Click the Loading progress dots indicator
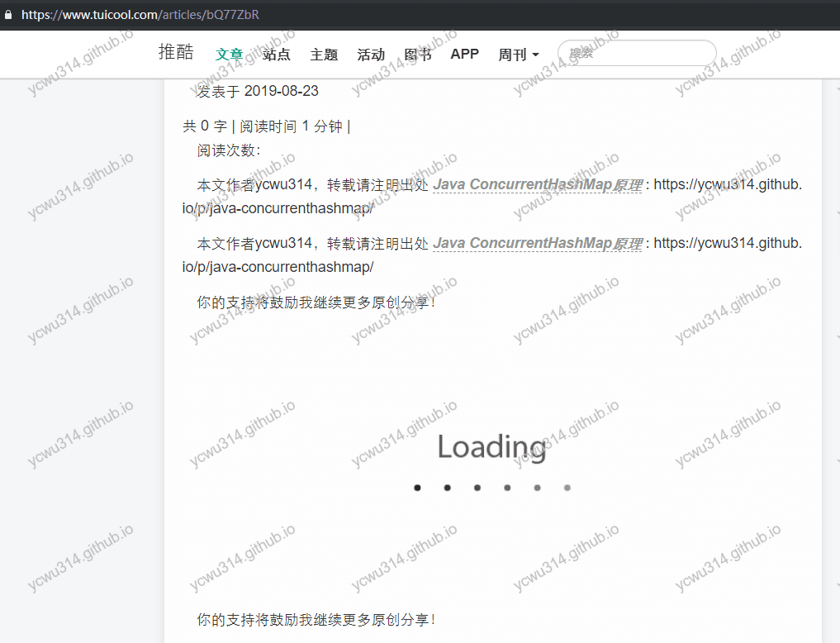The image size is (840, 643). coord(491,488)
